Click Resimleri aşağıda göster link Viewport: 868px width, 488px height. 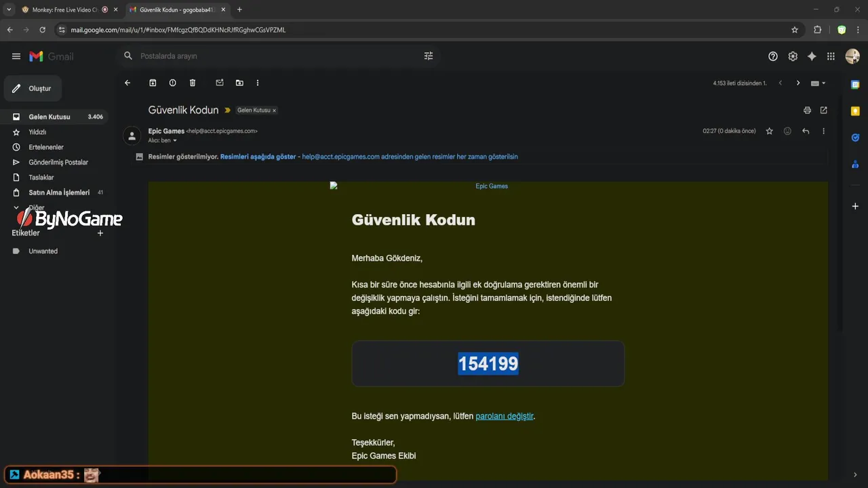click(258, 157)
